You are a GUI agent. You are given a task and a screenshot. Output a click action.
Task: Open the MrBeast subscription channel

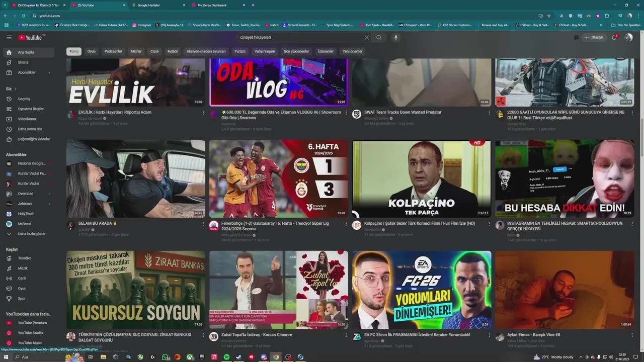pyautogui.click(x=29, y=224)
